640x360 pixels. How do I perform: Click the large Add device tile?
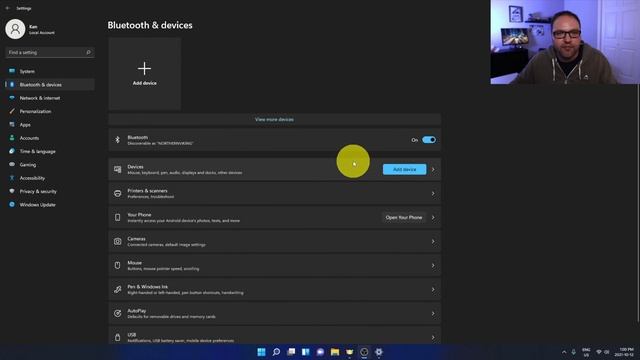point(144,74)
